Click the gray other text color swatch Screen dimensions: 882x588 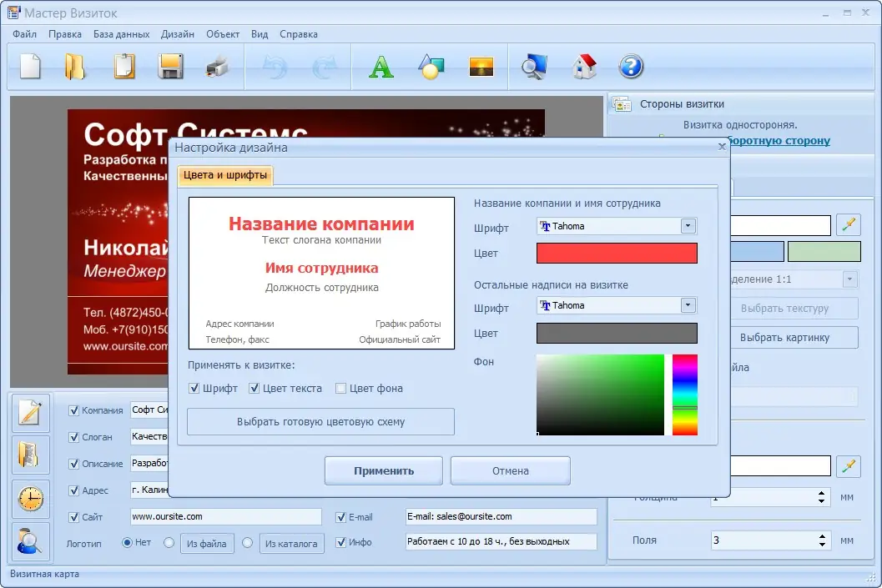coord(617,333)
